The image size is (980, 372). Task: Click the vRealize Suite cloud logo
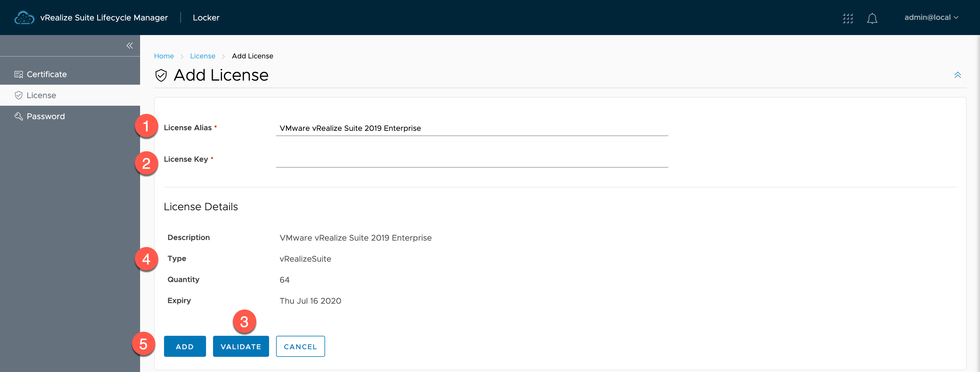click(x=24, y=17)
